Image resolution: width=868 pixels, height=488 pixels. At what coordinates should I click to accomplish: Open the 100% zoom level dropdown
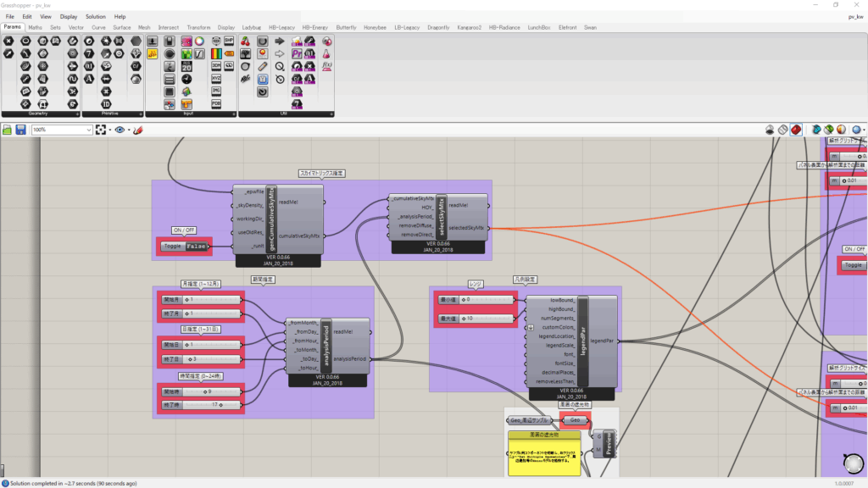[x=88, y=130]
